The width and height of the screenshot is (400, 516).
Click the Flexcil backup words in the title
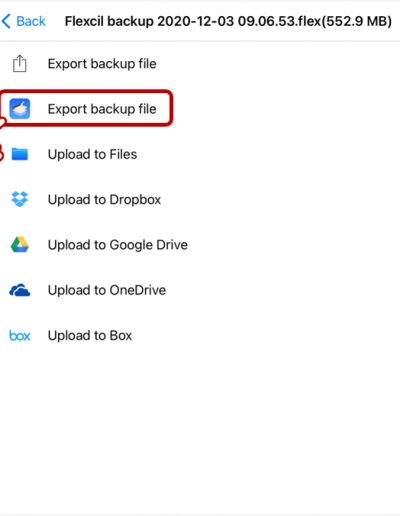tap(109, 21)
